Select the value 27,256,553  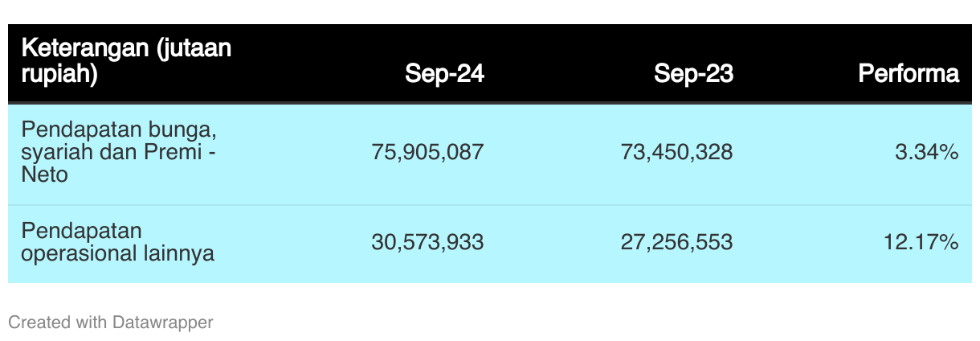coord(677,242)
